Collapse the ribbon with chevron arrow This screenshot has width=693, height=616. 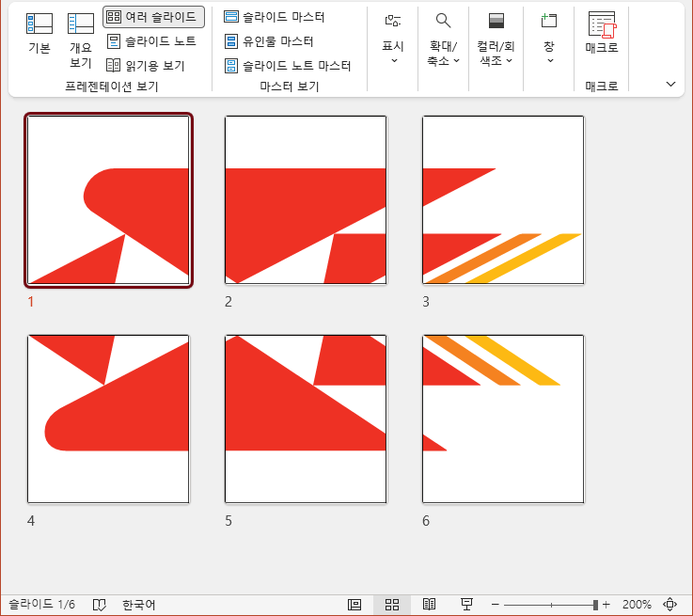(x=670, y=84)
